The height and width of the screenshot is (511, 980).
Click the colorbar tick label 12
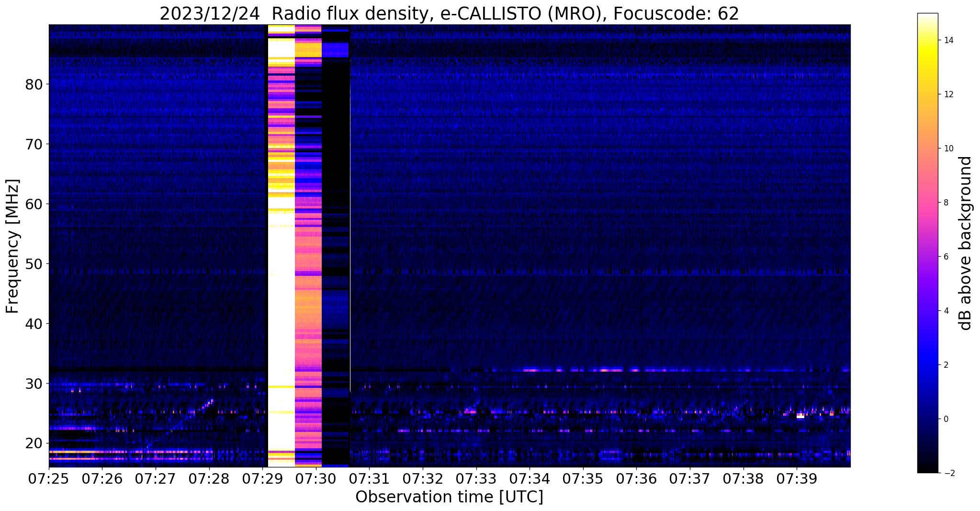pos(948,94)
